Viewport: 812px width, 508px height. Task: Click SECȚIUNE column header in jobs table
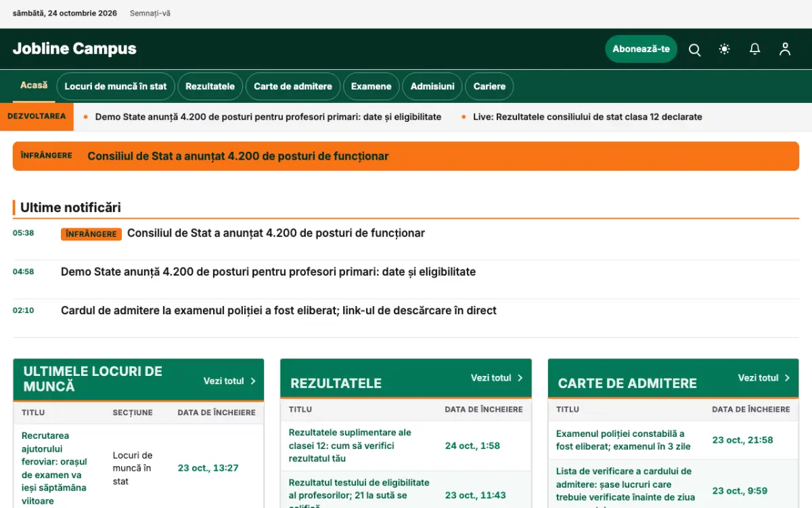tap(133, 412)
